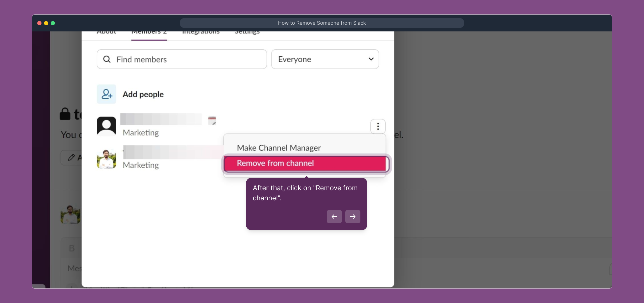644x303 pixels.
Task: Click the pencil edit icon
Action: (x=71, y=157)
